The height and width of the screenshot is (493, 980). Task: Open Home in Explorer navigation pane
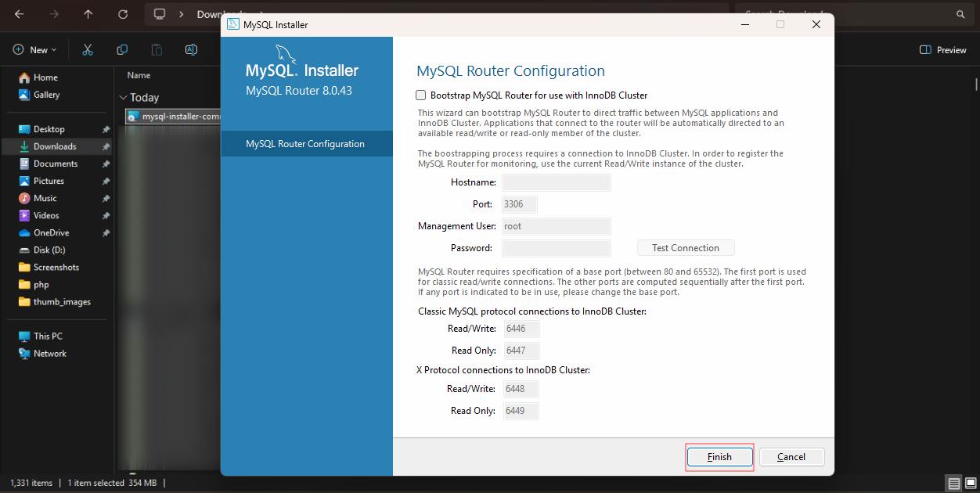click(x=45, y=77)
